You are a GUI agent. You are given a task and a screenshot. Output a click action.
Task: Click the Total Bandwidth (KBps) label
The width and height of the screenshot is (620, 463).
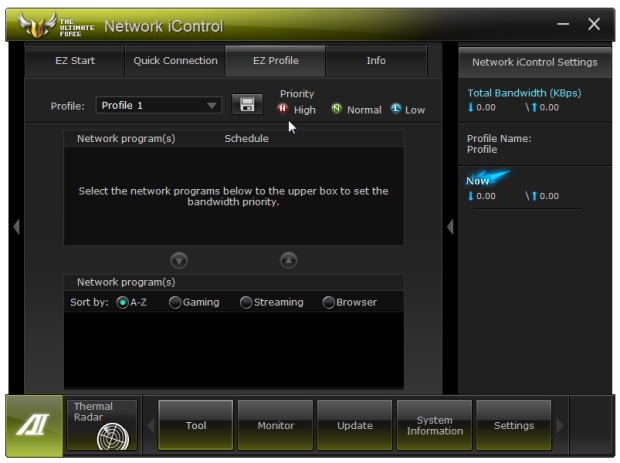(x=524, y=93)
